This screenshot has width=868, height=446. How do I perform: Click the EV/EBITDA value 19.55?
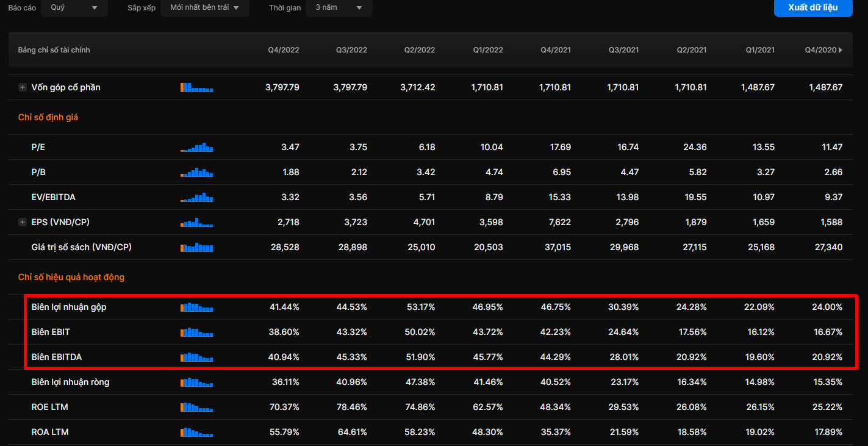pos(696,197)
